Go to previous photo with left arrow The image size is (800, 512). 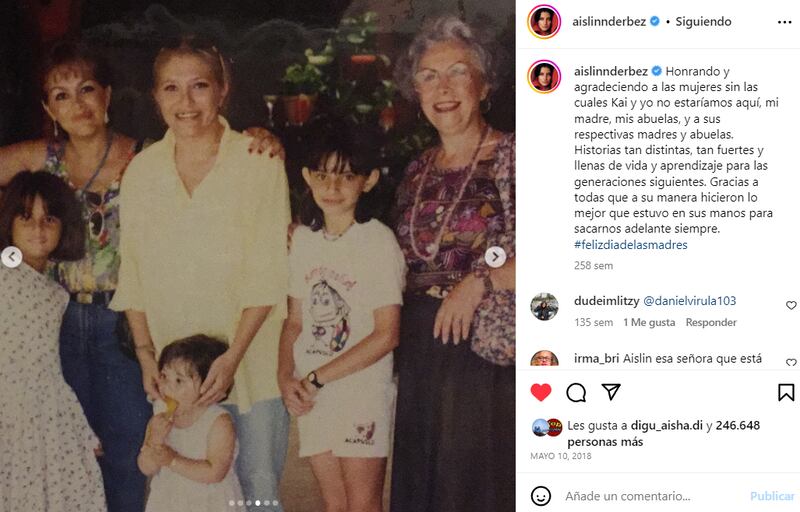coord(11,257)
